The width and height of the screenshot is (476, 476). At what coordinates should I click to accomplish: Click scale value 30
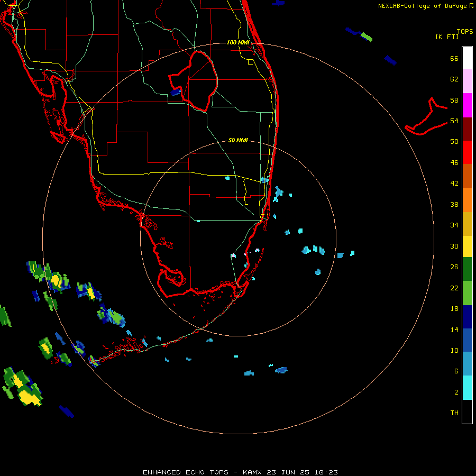pyautogui.click(x=454, y=246)
